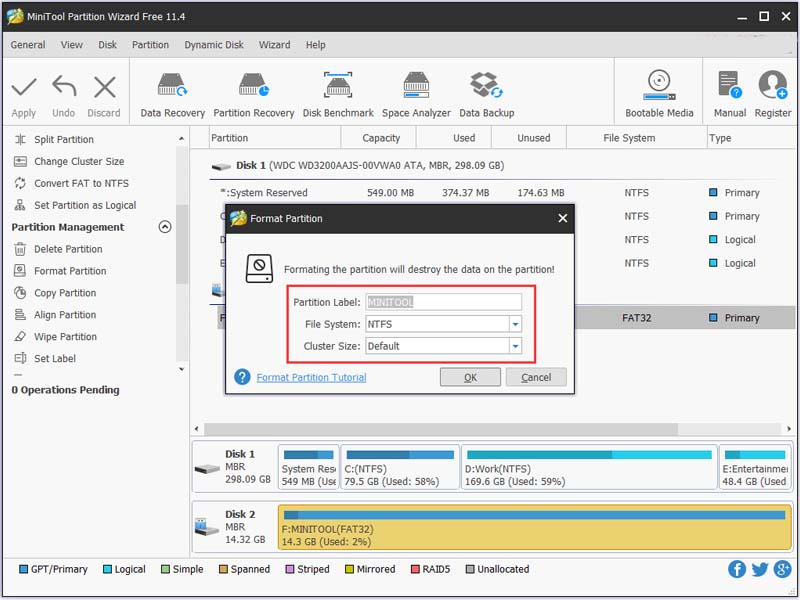The image size is (800, 600).
Task: Select the F:MINITOOL(FAT32) partition block
Action: click(x=535, y=527)
